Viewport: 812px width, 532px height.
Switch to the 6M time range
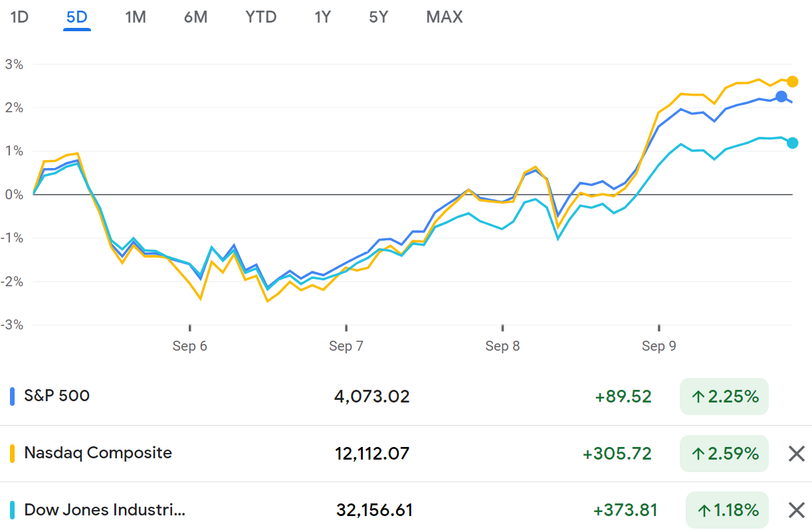[196, 17]
